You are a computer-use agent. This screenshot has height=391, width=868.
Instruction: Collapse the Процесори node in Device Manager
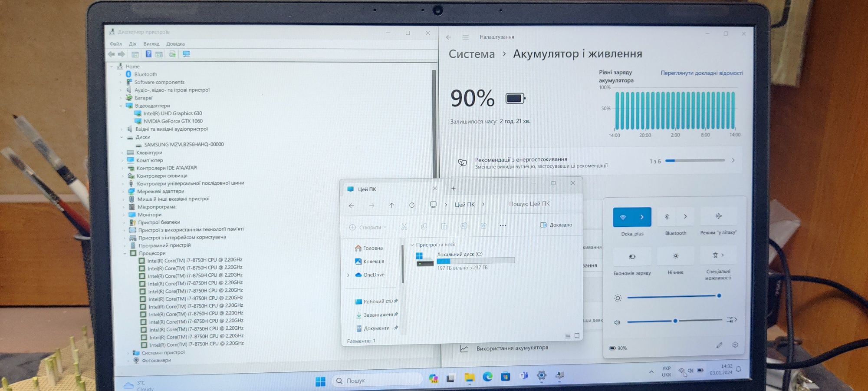click(125, 253)
